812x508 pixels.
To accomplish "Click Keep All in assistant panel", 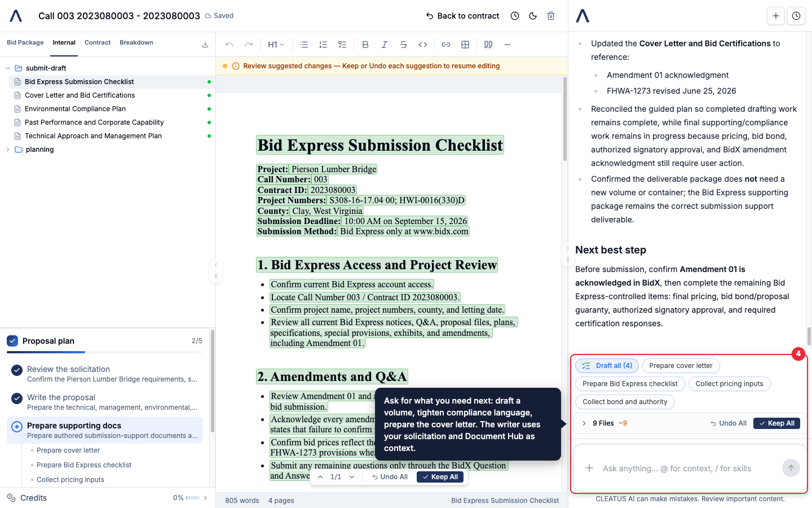I will (776, 423).
